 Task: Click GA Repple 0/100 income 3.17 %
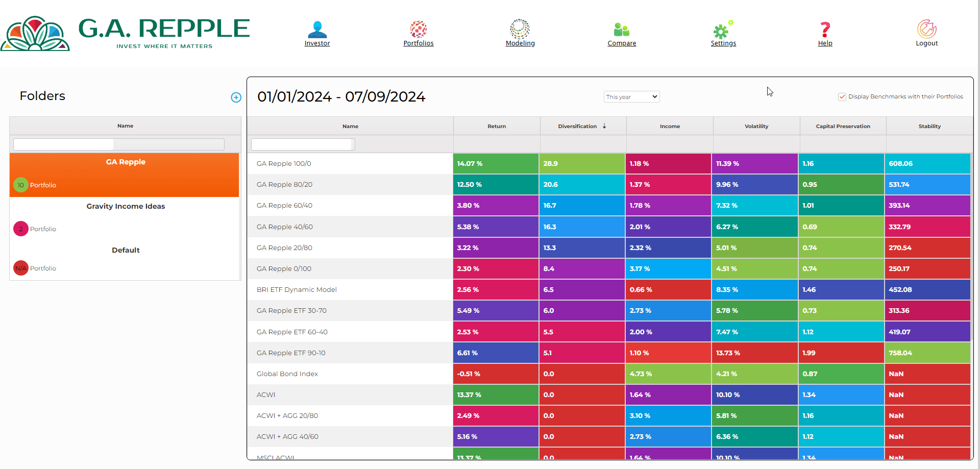pyautogui.click(x=668, y=268)
